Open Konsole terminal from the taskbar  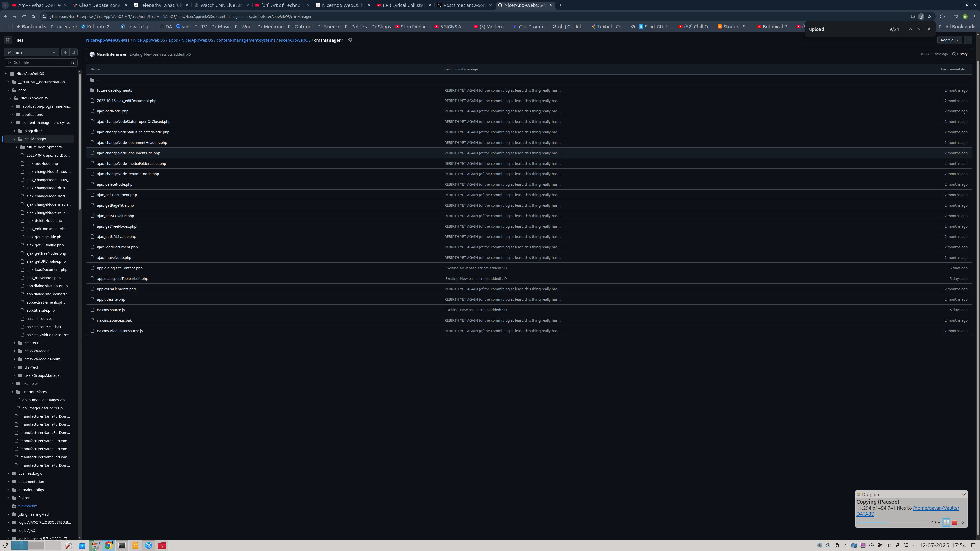click(x=122, y=546)
